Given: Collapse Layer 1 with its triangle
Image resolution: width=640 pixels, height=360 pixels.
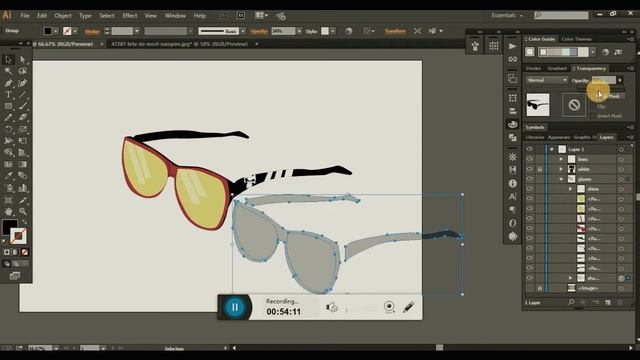Looking at the screenshot, I should (552, 149).
